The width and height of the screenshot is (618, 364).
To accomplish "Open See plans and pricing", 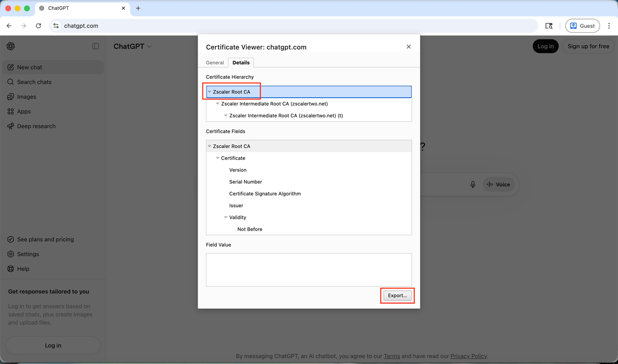I will coord(53,239).
